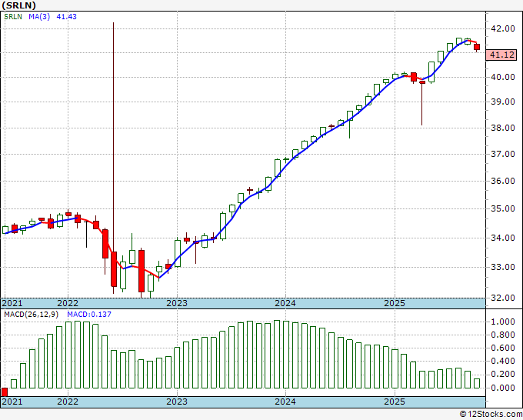Click the 0.000 MACD axis label
Image resolution: width=523 pixels, height=420 pixels.
[x=503, y=388]
